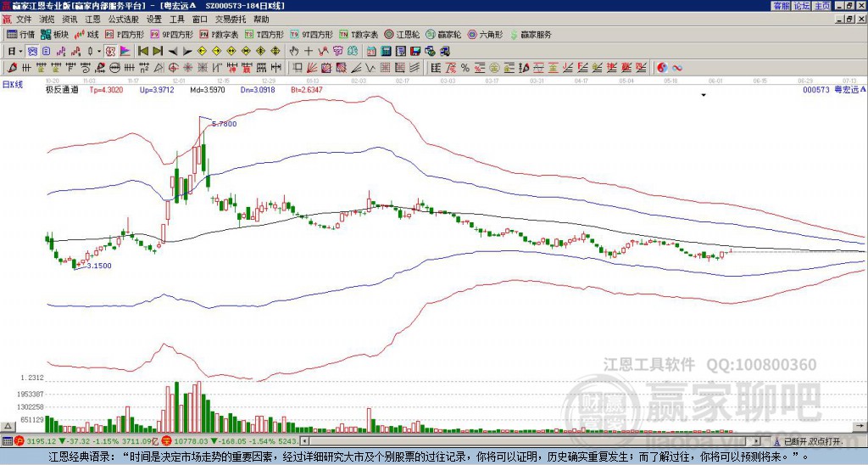868x465 pixels.
Task: Open the calculator tool
Action: pyautogui.click(x=386, y=52)
